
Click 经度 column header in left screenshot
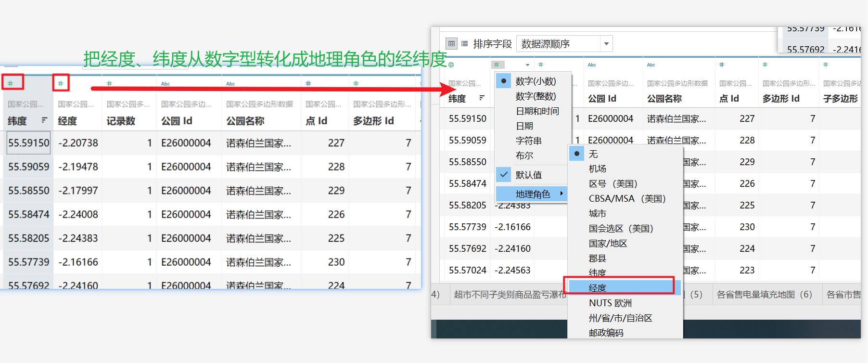point(67,121)
